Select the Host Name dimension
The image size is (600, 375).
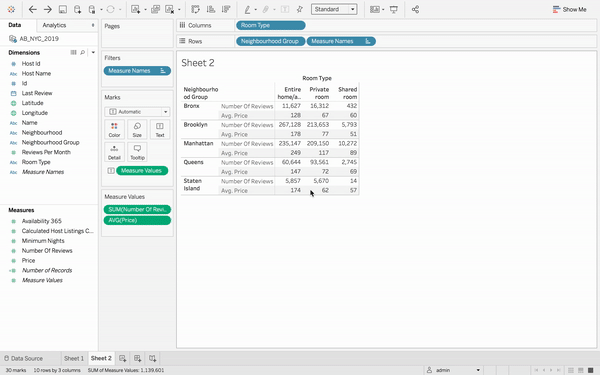(36, 73)
